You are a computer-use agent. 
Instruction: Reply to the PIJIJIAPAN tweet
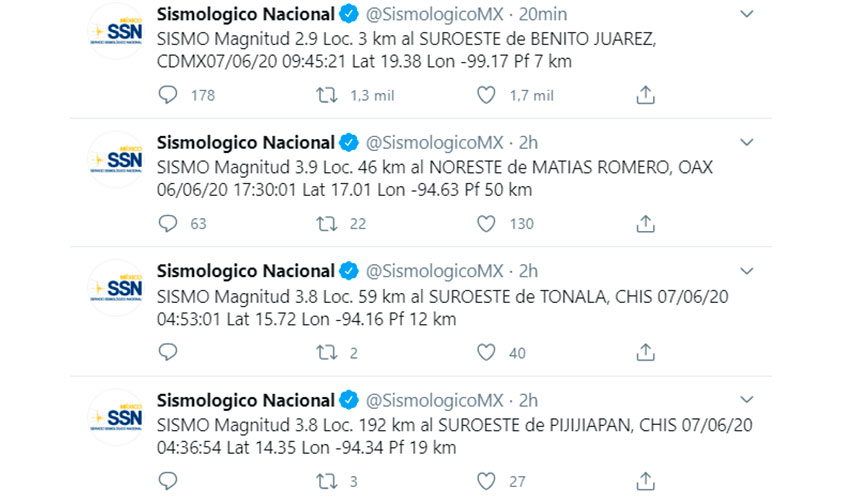click(x=168, y=481)
